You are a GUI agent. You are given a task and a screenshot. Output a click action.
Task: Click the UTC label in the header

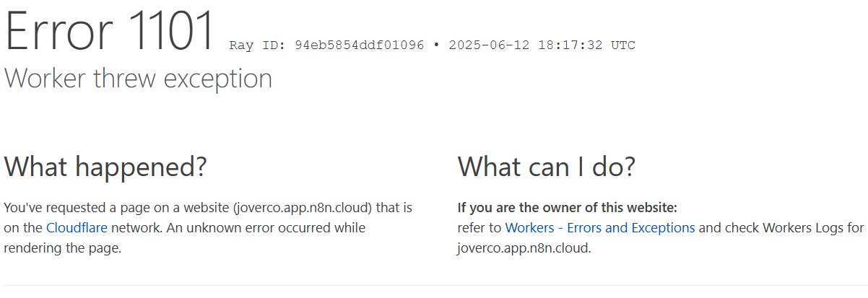(623, 45)
